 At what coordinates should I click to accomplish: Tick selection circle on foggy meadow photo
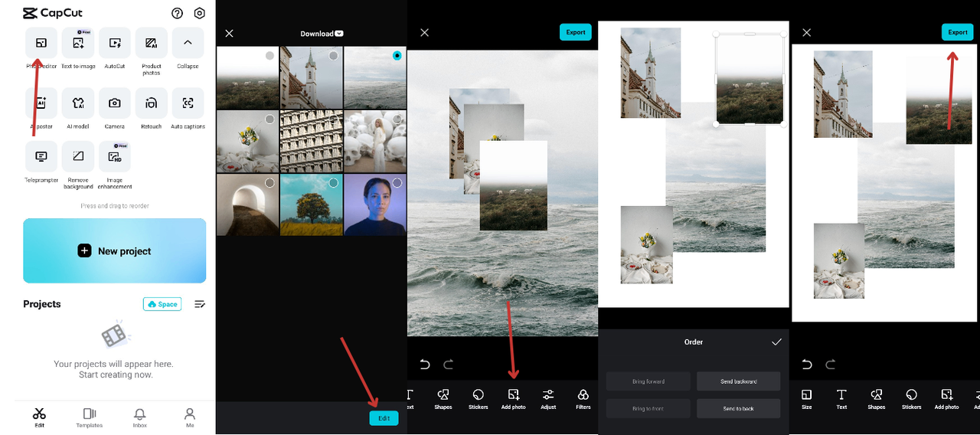(x=269, y=56)
